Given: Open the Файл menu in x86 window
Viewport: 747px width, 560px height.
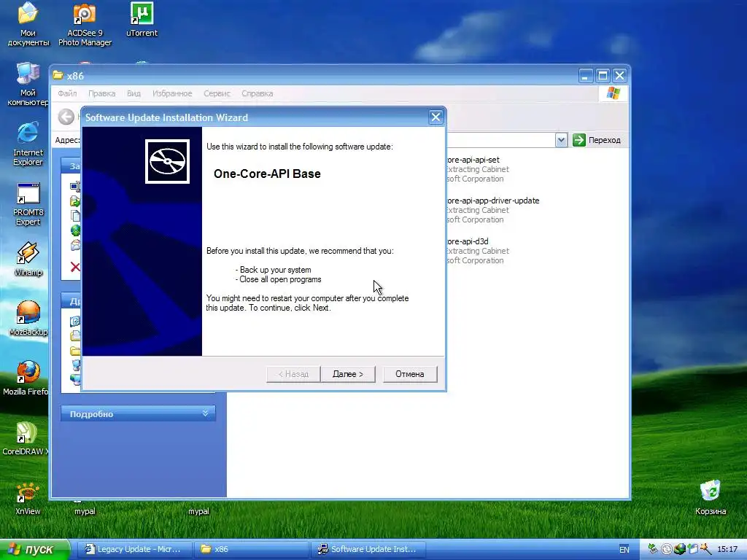Looking at the screenshot, I should (67, 93).
